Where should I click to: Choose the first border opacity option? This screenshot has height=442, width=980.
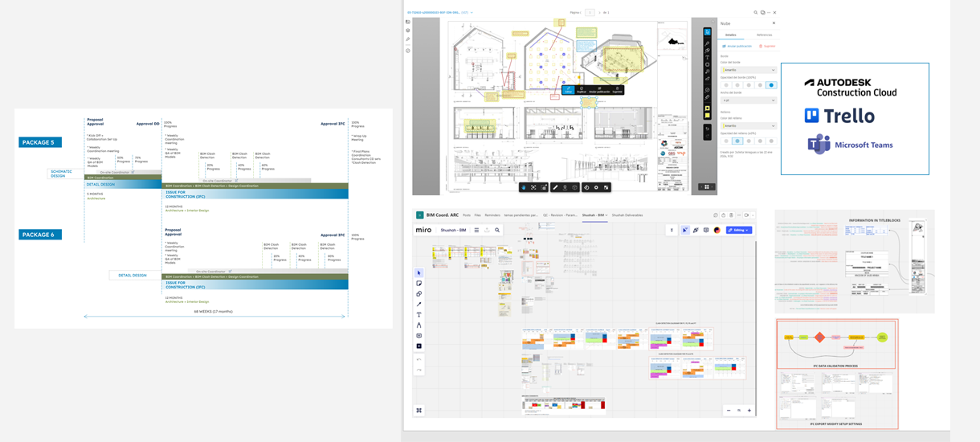726,85
